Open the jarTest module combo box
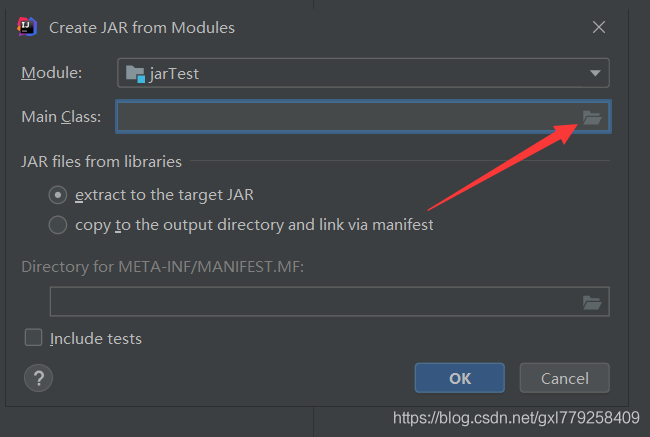Screen dimensions: 650x437 pos(362,73)
